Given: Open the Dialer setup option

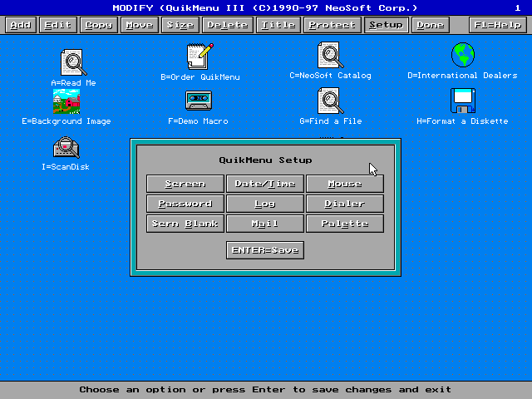Looking at the screenshot, I should (x=345, y=204).
